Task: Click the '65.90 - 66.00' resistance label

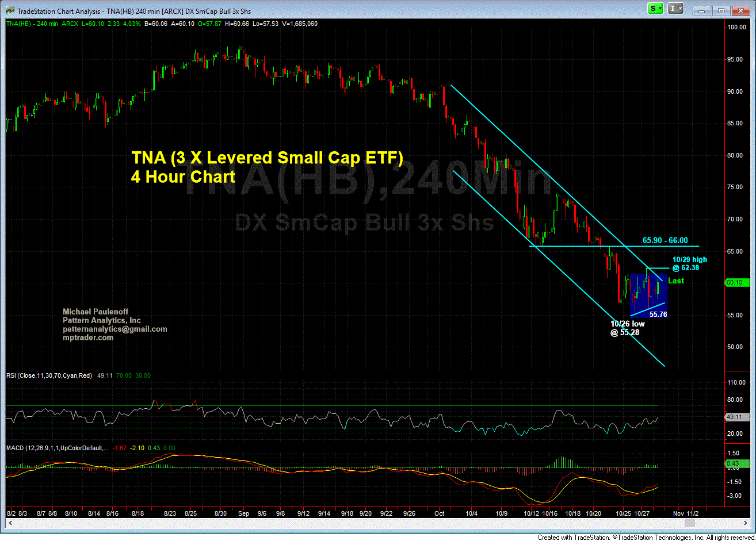Action: [665, 241]
